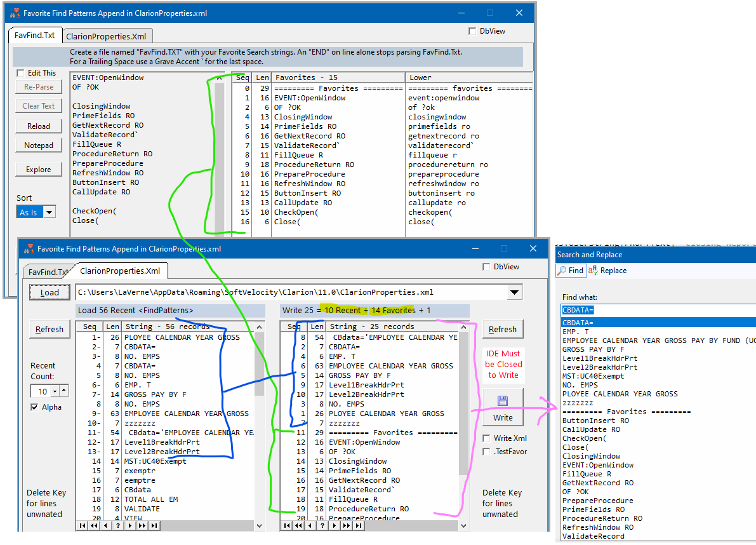Jump to last record in Recent list
Image resolution: width=756 pixels, height=545 pixels.
(x=154, y=526)
